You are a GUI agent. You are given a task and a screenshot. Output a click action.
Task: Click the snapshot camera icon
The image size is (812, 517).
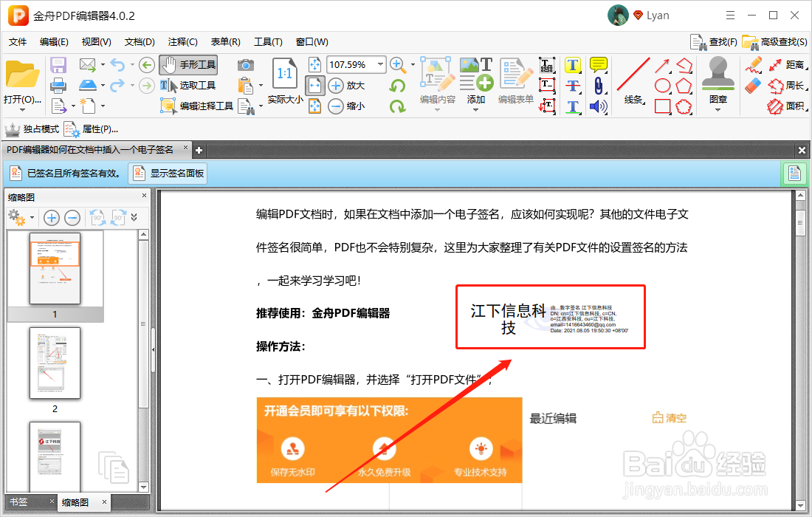246,65
